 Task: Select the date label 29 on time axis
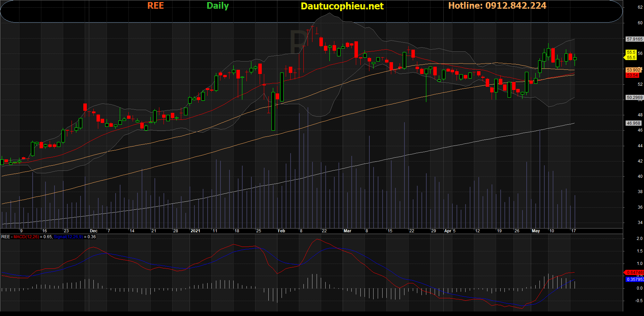click(434, 231)
